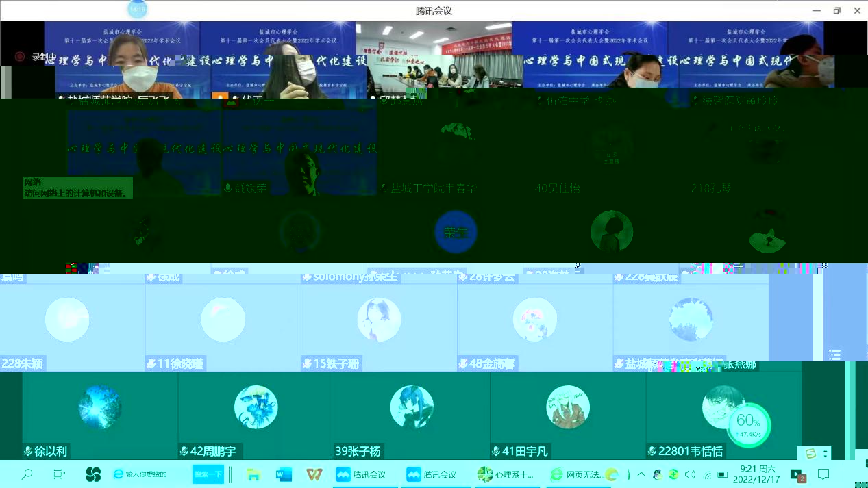Screen dimensions: 868x488
Task: Click the recording indicator icon
Action: 20,57
